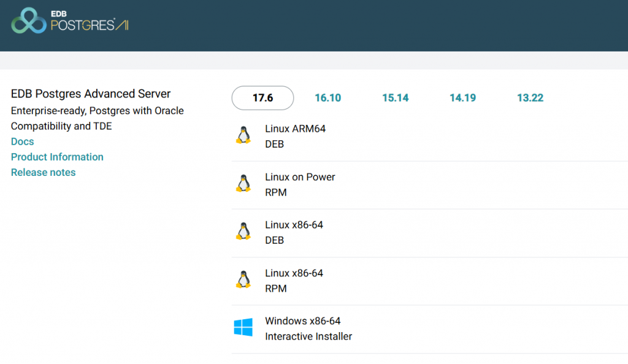This screenshot has height=364, width=628.
Task: Choose Linux x86-64 DEB package text
Action: tap(294, 232)
